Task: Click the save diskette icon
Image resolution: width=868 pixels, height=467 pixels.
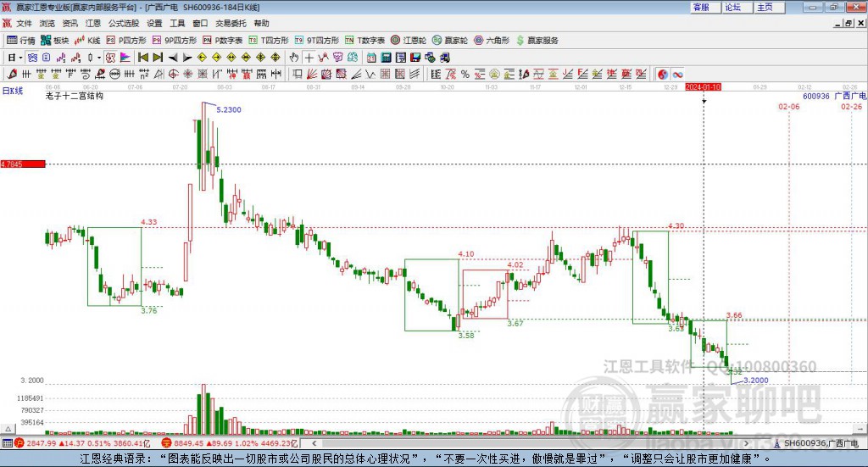Action: (415, 58)
